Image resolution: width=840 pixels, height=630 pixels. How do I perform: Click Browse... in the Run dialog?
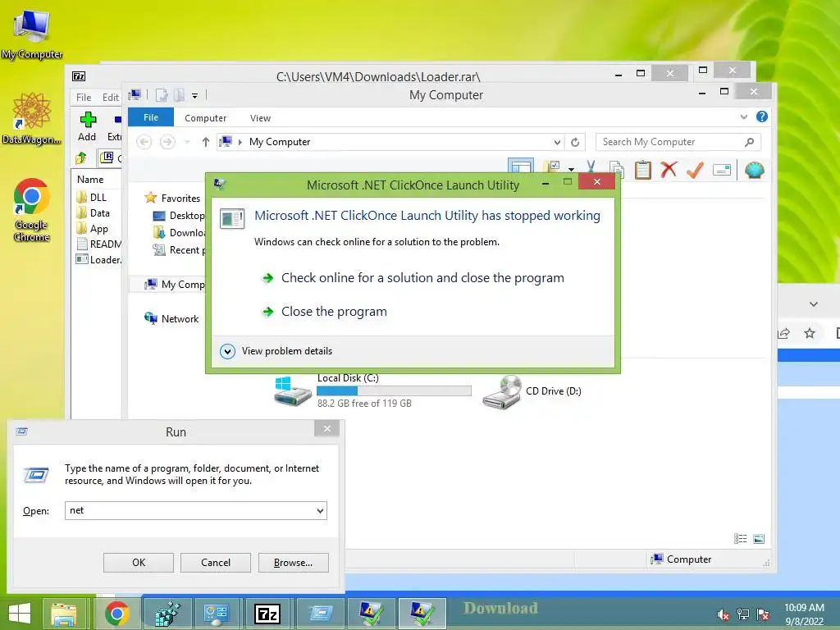point(293,563)
